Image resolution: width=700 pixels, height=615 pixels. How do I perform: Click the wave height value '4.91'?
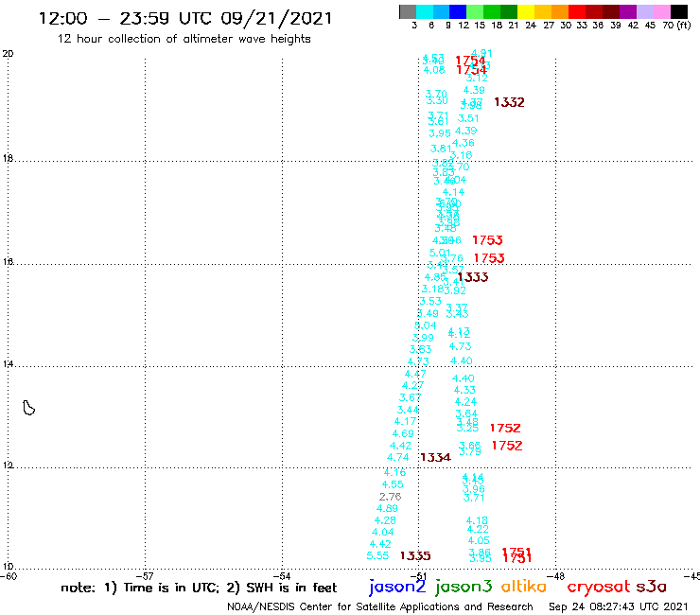[x=481, y=53]
